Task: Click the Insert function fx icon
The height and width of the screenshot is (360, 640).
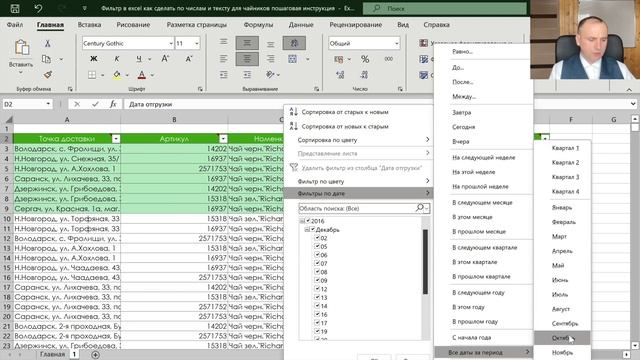Action: coord(113,104)
